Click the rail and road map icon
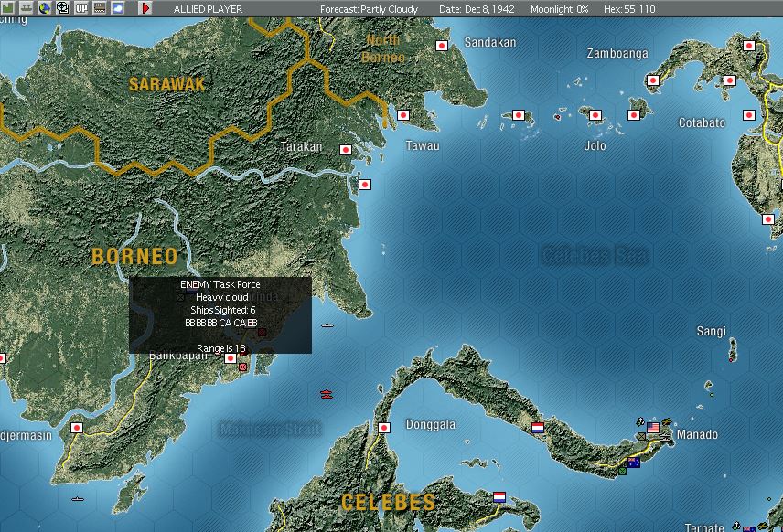 (x=100, y=8)
